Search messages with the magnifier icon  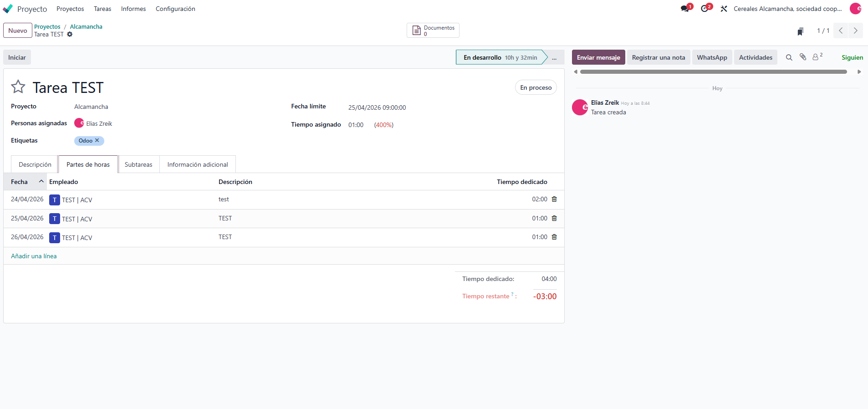point(789,57)
